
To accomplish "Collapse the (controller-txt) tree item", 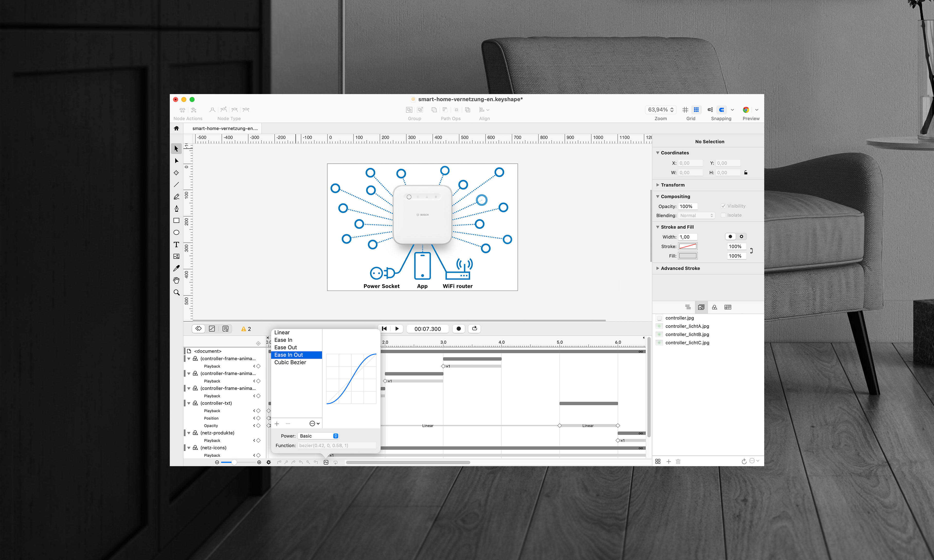I will click(x=189, y=403).
